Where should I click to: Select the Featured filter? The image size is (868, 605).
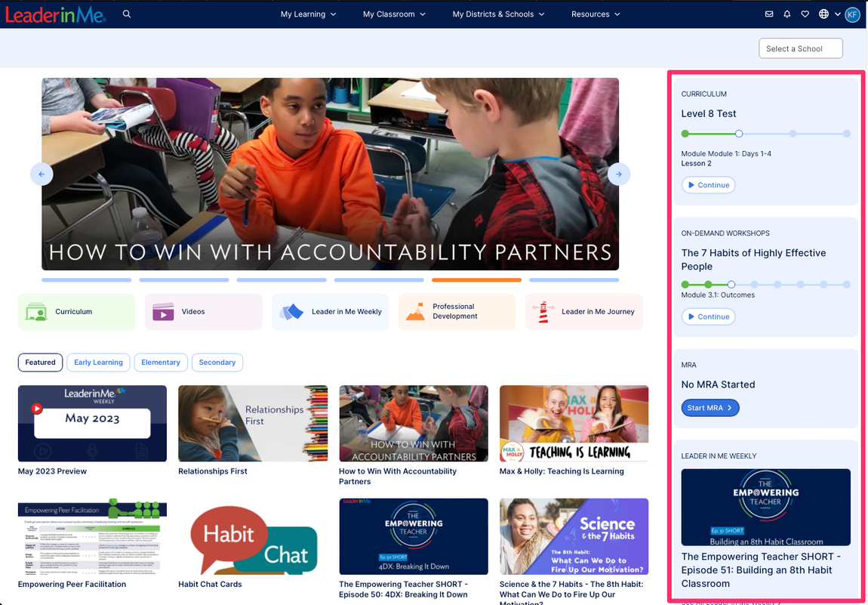click(x=40, y=363)
